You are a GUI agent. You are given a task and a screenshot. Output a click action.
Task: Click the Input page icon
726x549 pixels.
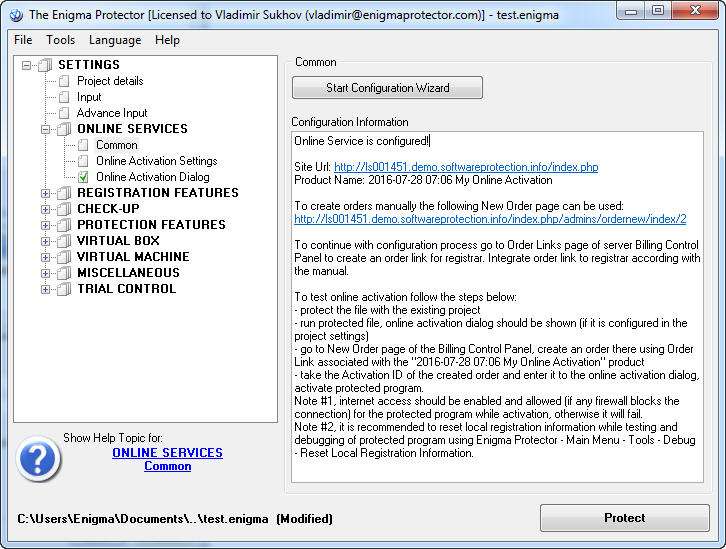coord(64,97)
